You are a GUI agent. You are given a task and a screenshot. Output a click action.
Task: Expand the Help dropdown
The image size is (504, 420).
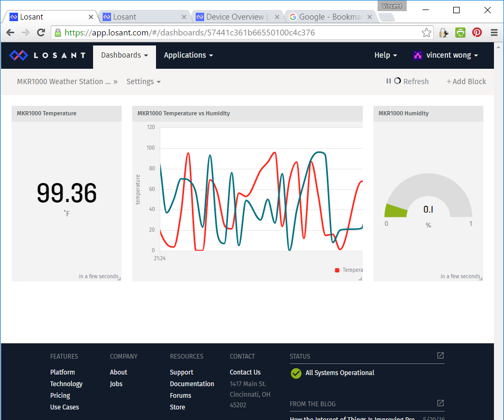click(386, 56)
